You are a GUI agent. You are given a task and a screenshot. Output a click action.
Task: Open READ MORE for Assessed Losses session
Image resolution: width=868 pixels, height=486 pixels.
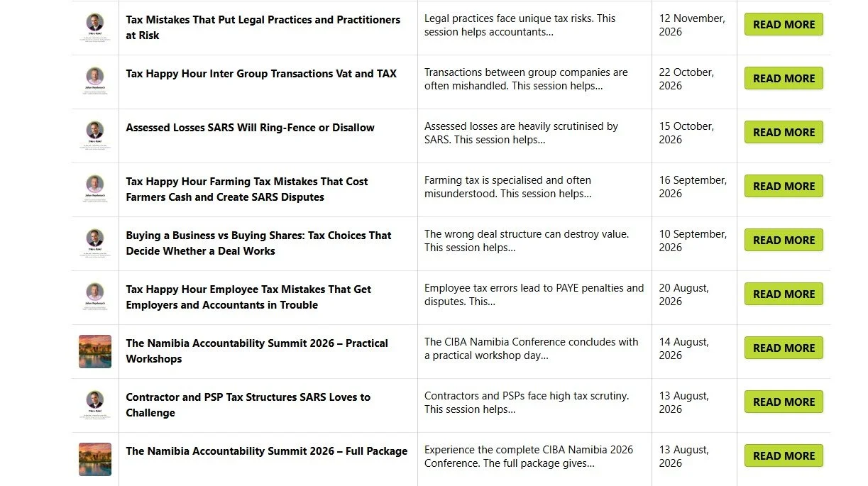[784, 132]
